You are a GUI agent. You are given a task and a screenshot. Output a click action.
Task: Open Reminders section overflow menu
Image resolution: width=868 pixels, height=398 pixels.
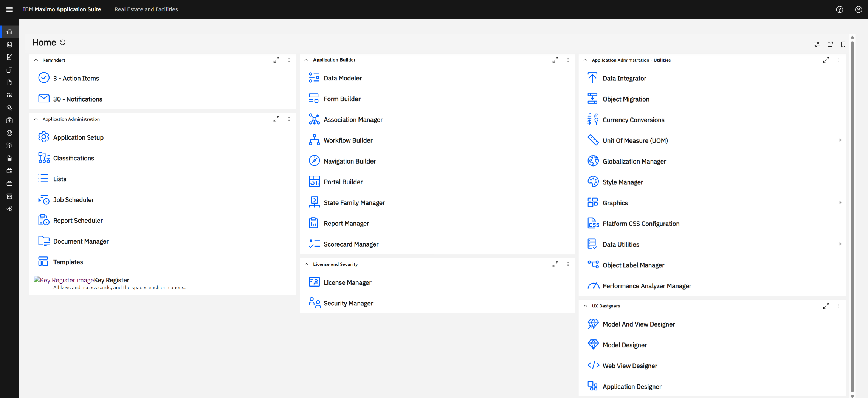pos(289,60)
